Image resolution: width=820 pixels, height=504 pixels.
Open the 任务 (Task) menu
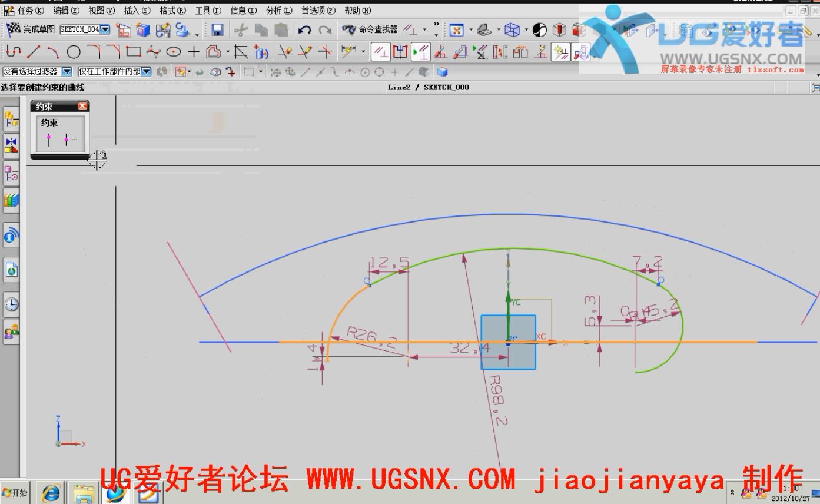point(31,11)
